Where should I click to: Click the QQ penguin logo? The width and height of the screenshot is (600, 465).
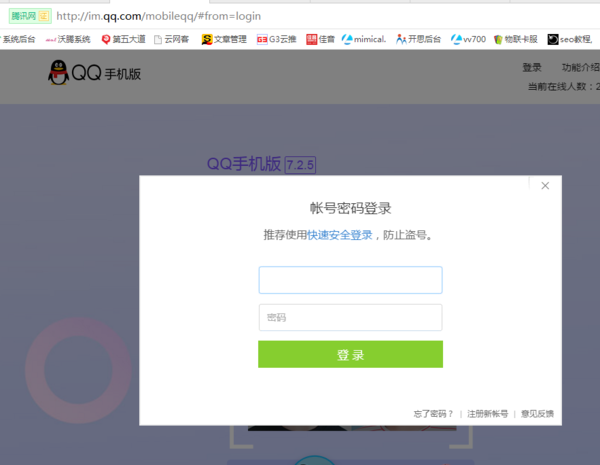pos(58,72)
